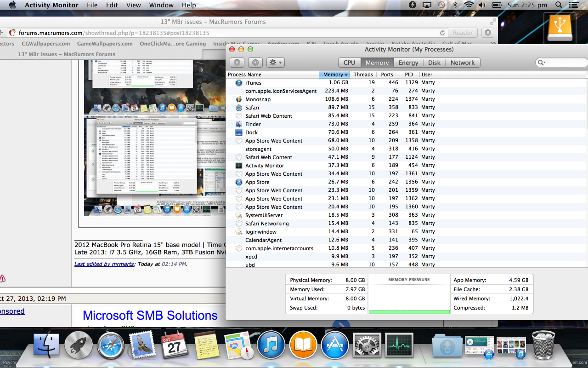
Task: Open System Preferences from the Dock
Action: [x=367, y=345]
